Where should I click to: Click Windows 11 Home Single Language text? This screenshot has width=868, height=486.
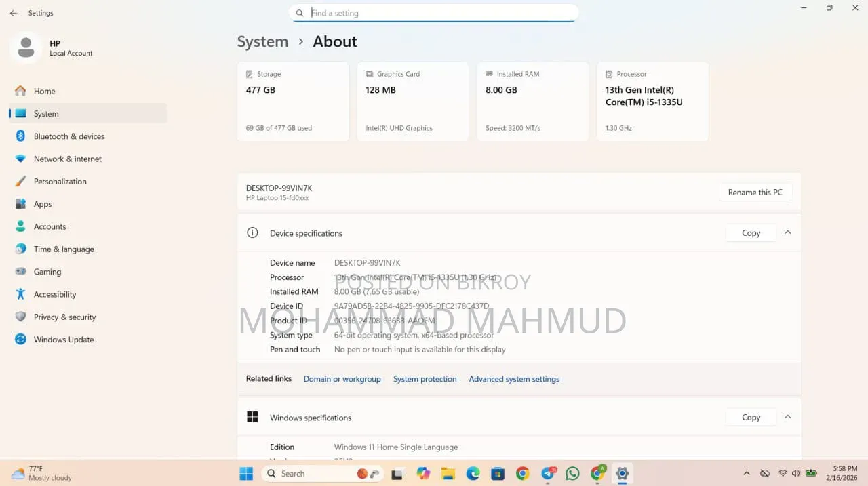click(396, 447)
